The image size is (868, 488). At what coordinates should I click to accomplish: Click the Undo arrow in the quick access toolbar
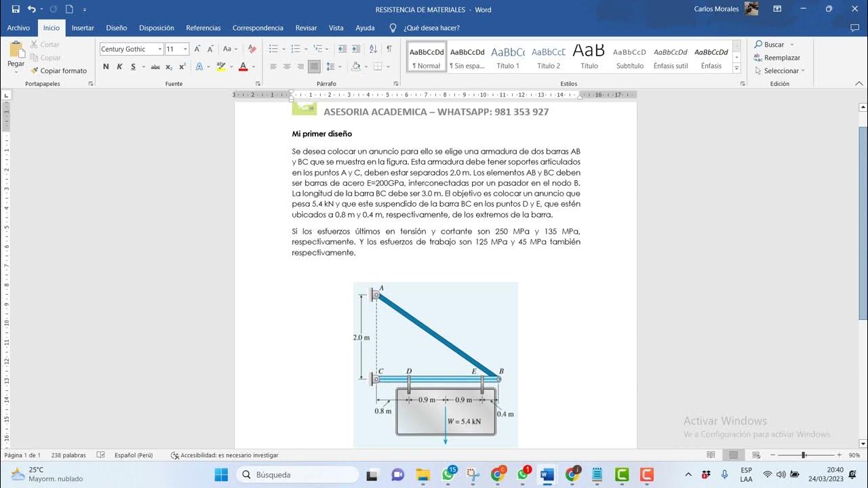point(31,9)
